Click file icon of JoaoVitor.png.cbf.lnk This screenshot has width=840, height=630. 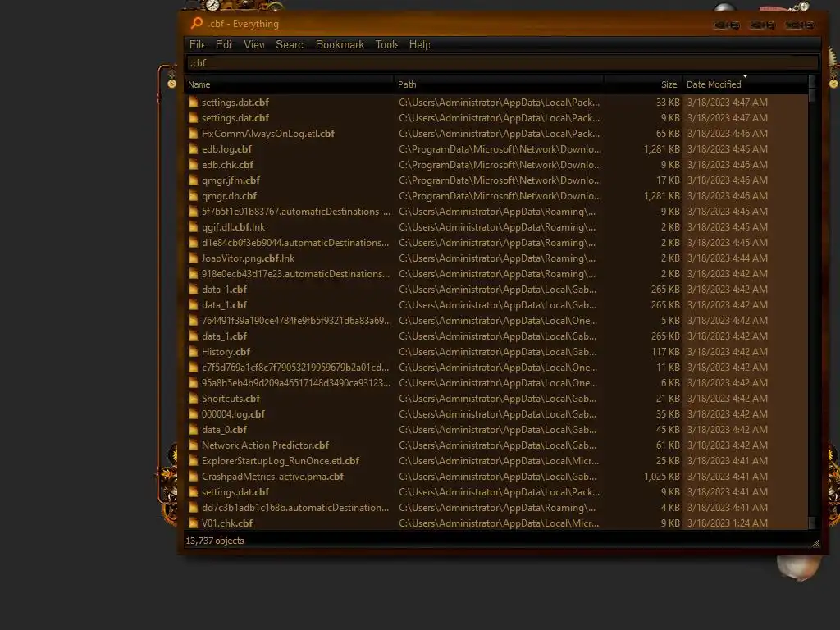193,258
